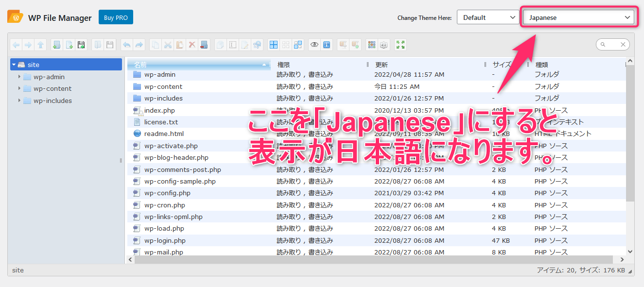Screen dimensions: 644x287
Task: Click the red X Delete icon
Action: [x=192, y=45]
